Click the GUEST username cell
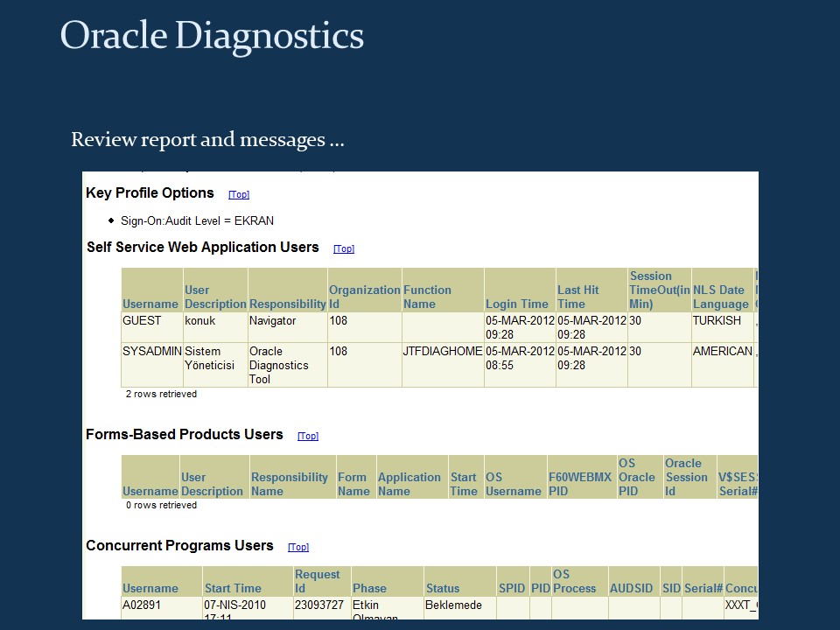The image size is (840, 630). pyautogui.click(x=140, y=321)
